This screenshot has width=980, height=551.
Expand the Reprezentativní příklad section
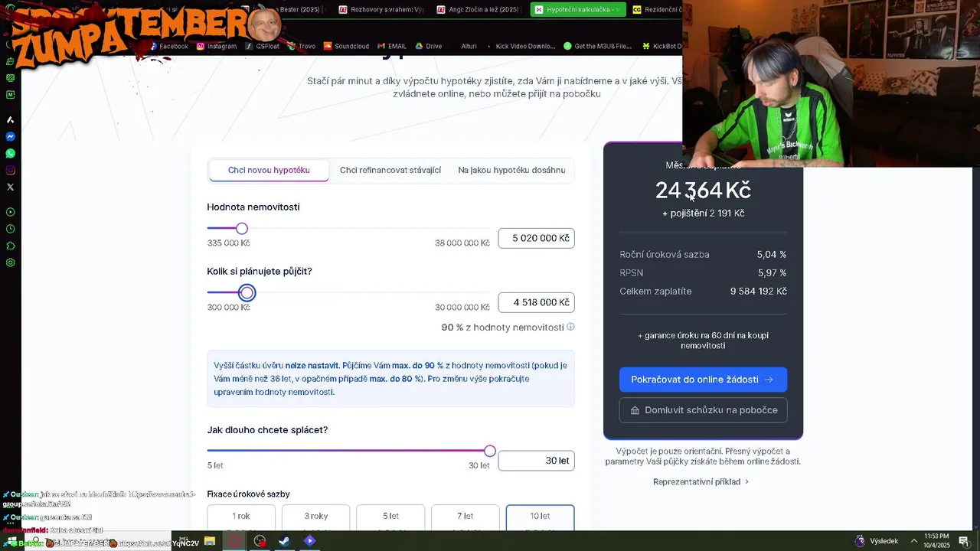(701, 482)
